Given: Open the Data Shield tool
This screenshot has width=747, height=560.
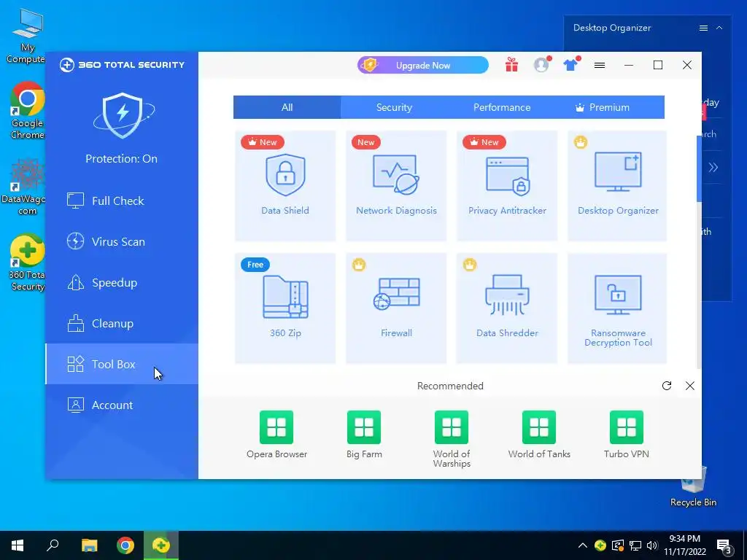Looking at the screenshot, I should [x=285, y=186].
